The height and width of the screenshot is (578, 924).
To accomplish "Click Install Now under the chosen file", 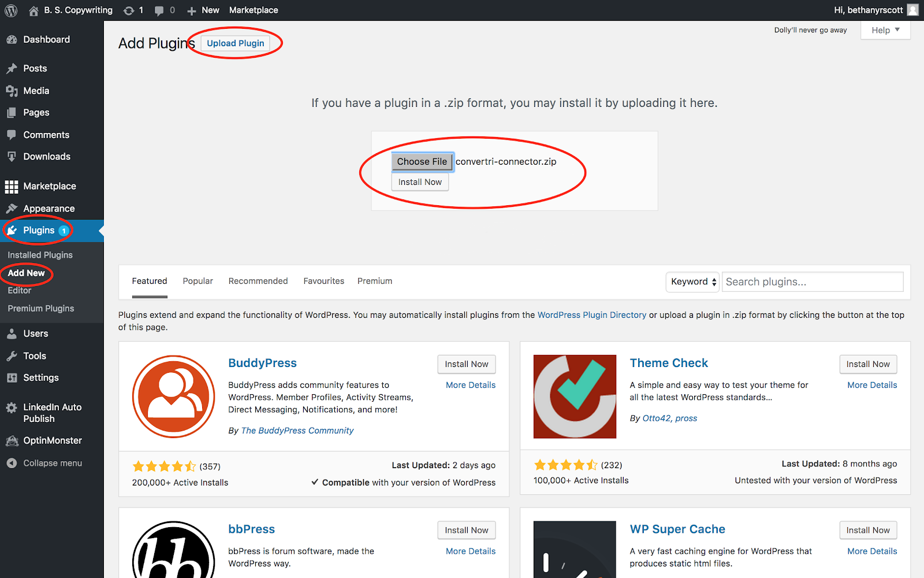I will 420,182.
